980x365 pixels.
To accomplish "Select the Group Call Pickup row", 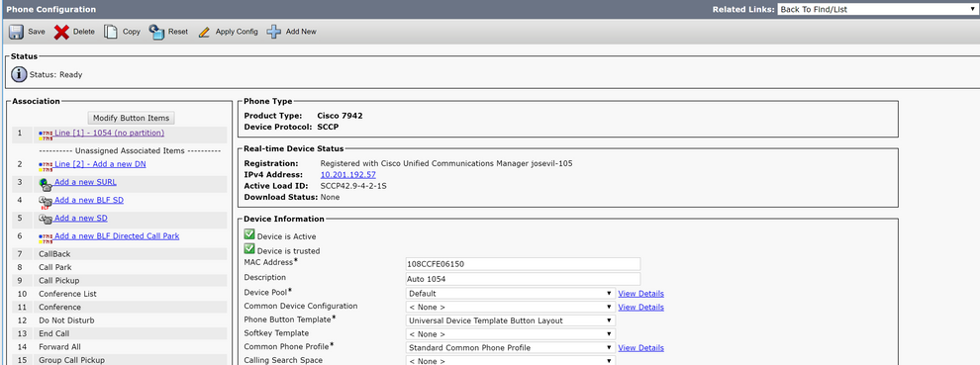I will click(119, 360).
